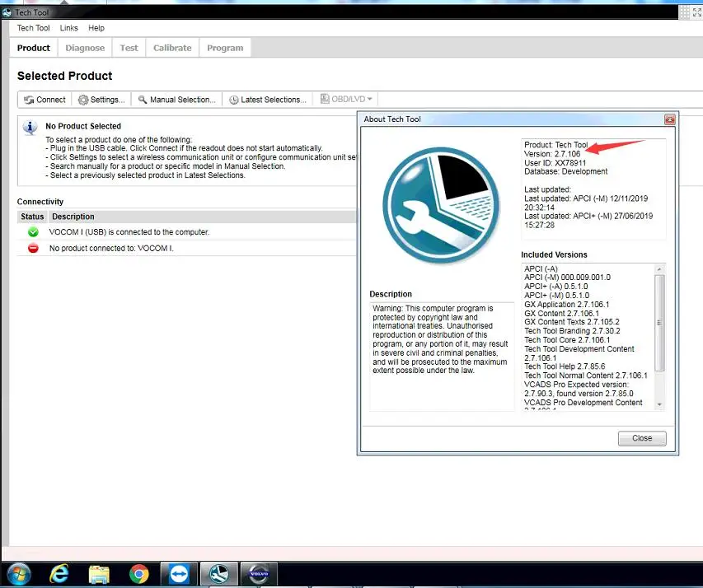Open the Windows Start button

click(x=19, y=575)
